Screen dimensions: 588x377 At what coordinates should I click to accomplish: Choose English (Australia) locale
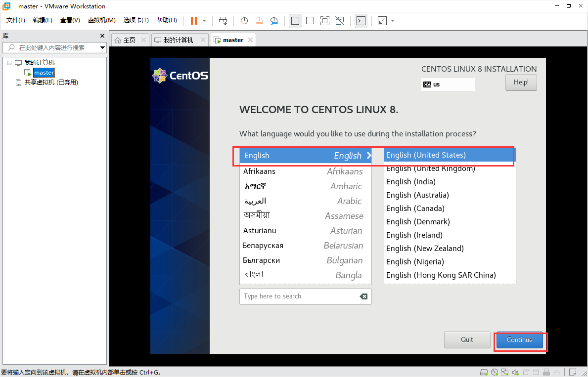(450, 195)
